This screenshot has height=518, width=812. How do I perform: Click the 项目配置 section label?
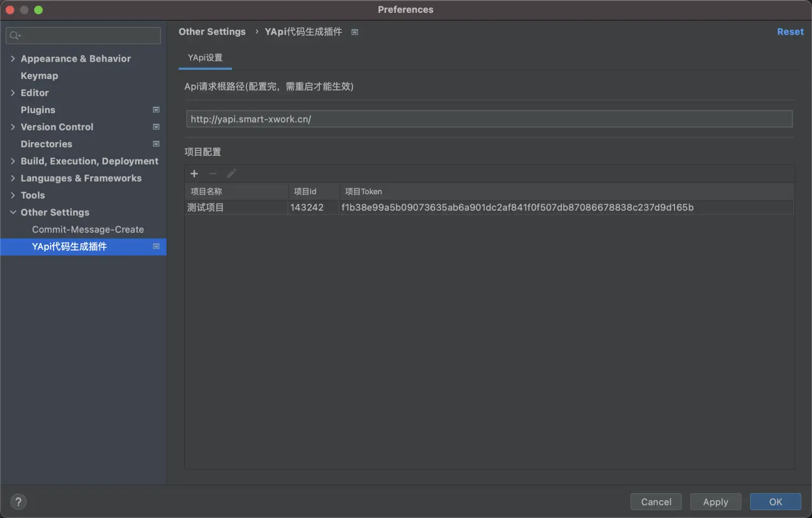pos(202,152)
